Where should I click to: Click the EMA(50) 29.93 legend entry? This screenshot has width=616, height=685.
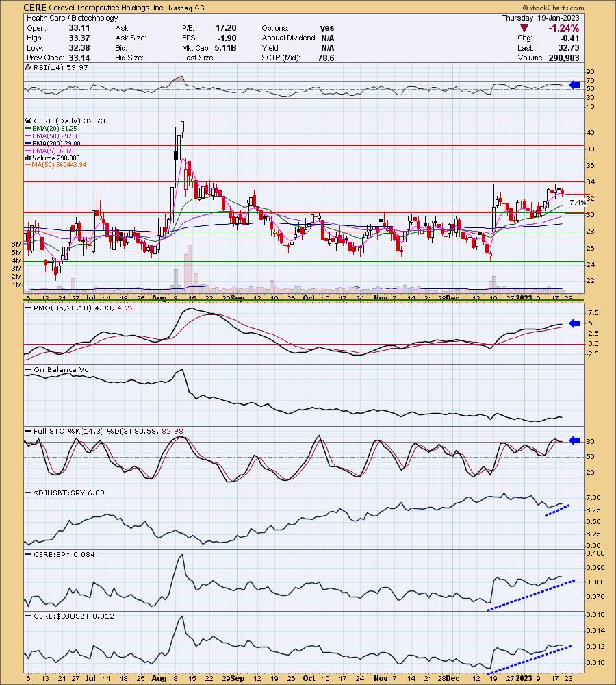(x=54, y=136)
